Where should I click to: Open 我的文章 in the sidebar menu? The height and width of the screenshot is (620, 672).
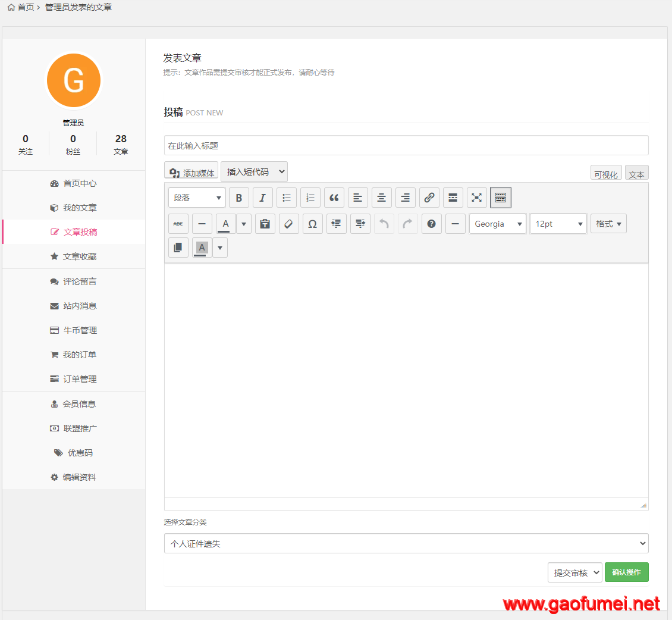(x=80, y=208)
